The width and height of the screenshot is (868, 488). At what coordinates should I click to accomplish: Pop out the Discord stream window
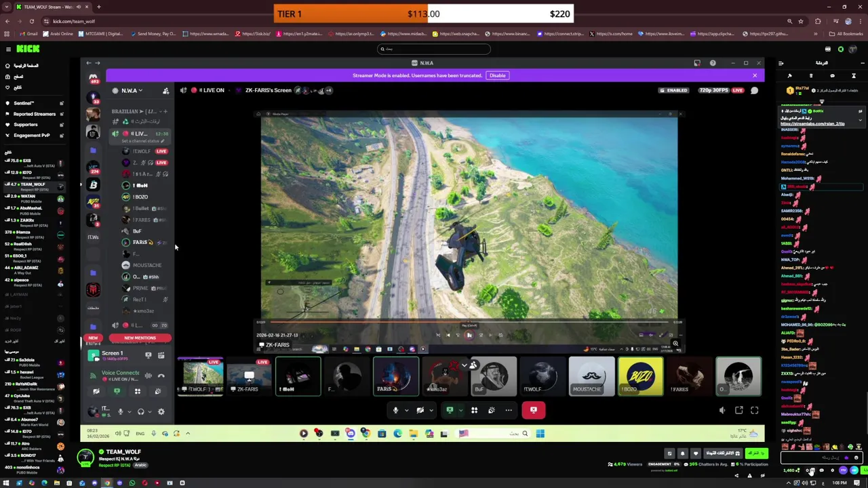(739, 410)
